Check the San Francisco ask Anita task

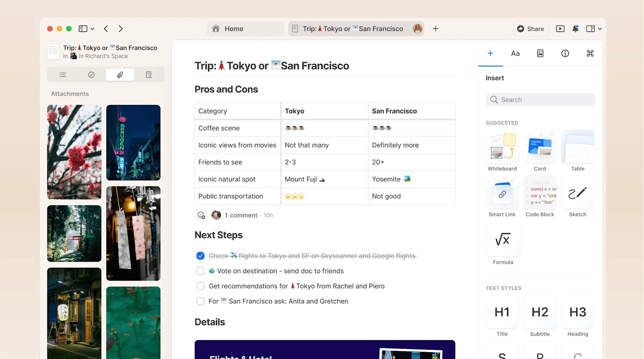[x=200, y=301]
